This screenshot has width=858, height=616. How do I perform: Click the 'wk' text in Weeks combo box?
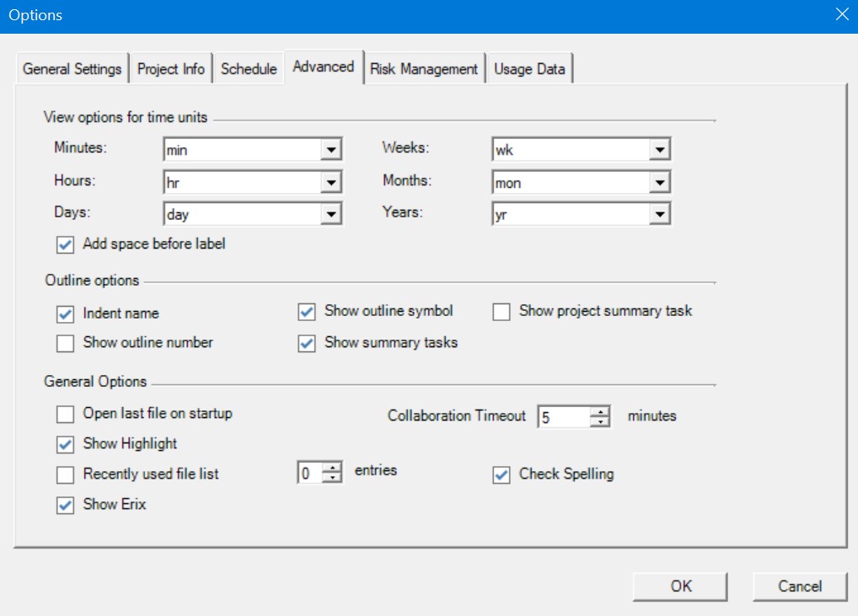click(504, 151)
